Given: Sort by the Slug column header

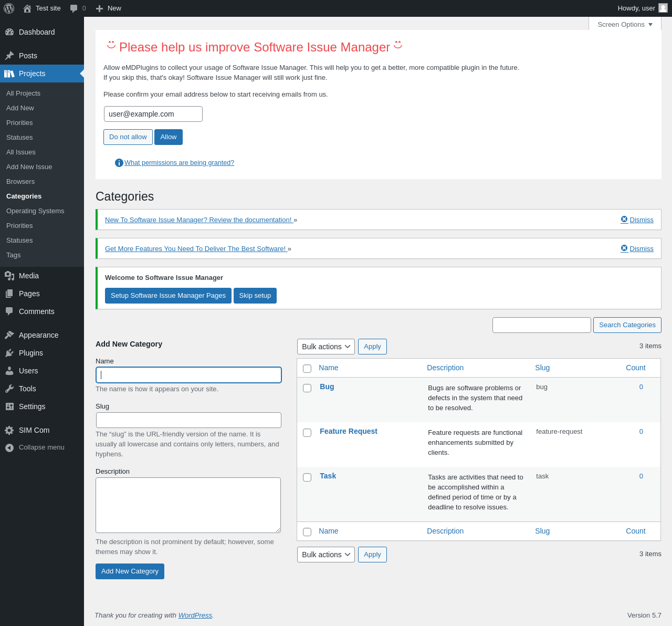Looking at the screenshot, I should pos(542,368).
